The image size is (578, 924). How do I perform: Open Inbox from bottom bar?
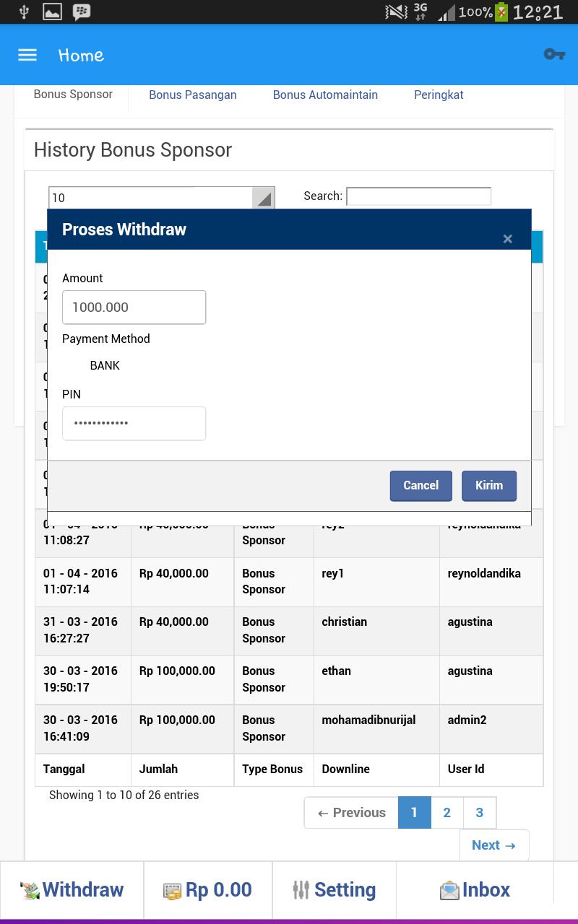click(475, 890)
